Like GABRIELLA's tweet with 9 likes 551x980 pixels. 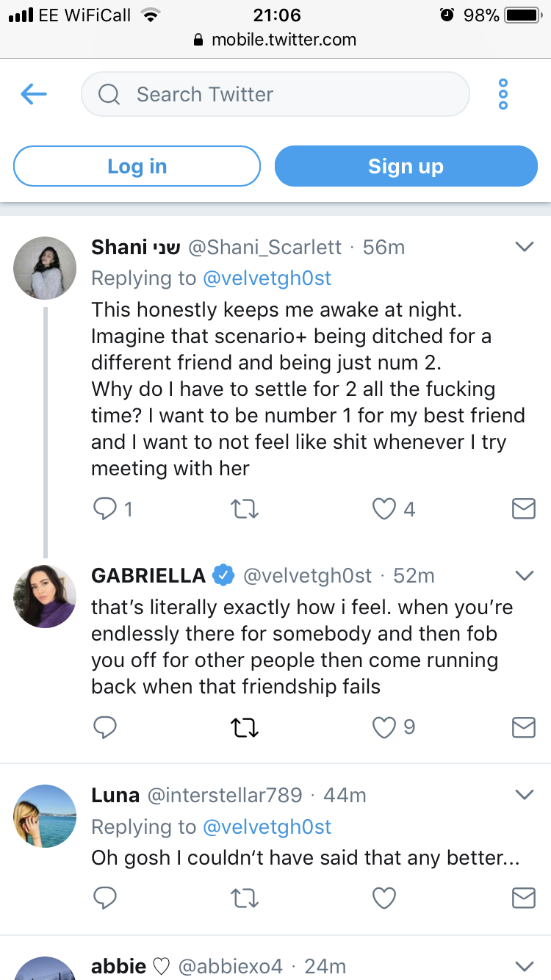[384, 727]
